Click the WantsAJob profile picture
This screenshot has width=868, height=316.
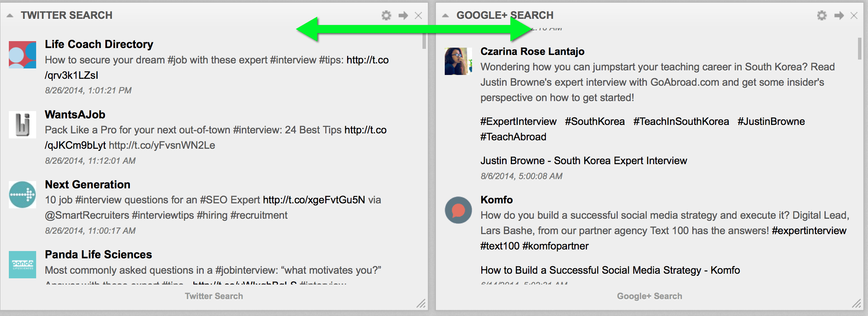(22, 125)
